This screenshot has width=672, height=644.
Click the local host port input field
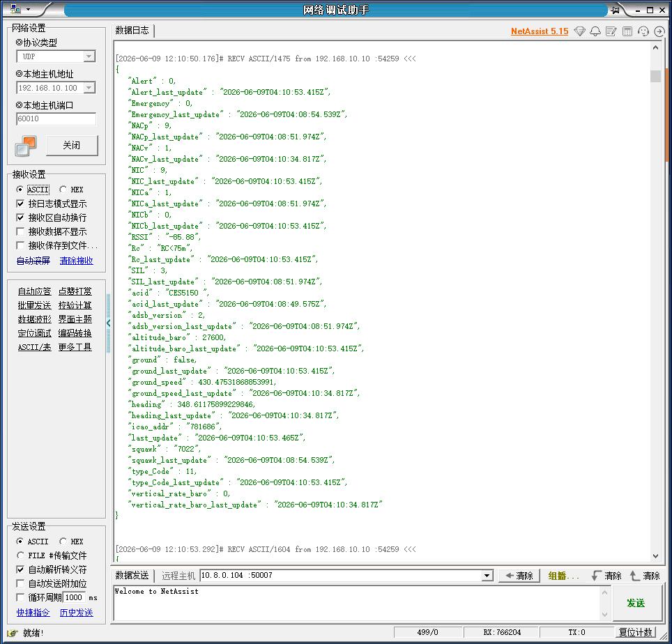point(56,118)
